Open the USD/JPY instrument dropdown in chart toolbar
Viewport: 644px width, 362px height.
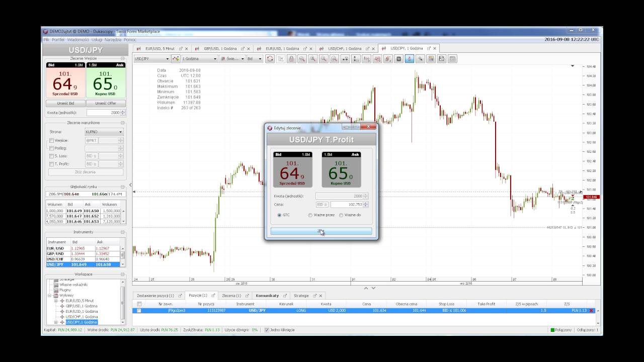pos(151,59)
